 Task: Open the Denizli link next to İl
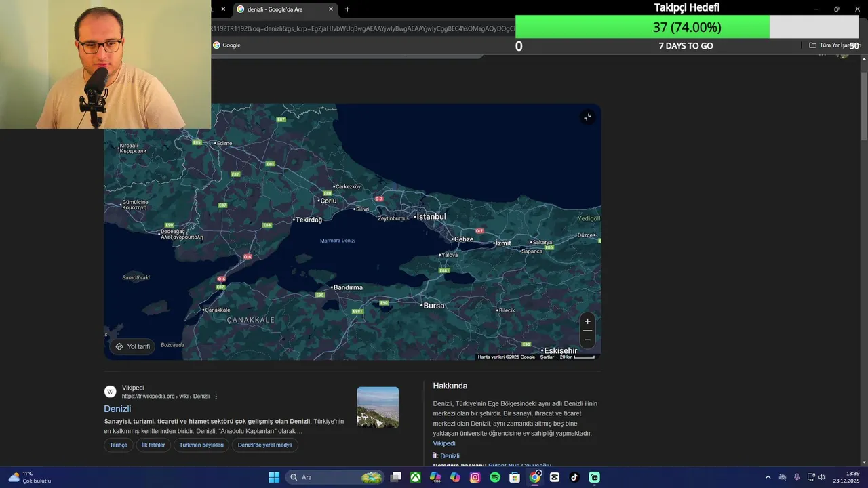[450, 456]
